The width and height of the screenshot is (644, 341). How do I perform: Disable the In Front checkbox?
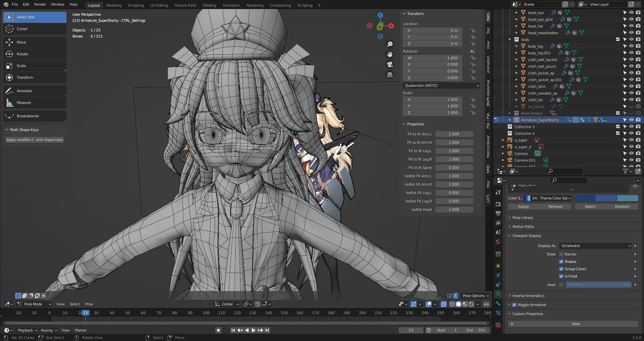pyautogui.click(x=561, y=276)
